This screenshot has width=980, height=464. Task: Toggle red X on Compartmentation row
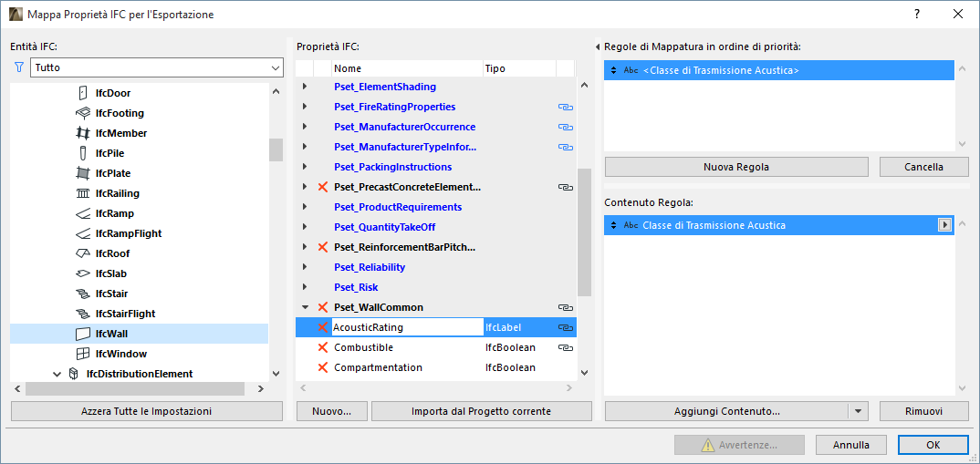tap(323, 367)
